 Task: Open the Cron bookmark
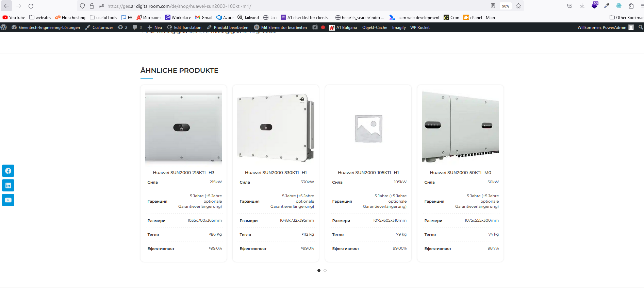pos(451,17)
